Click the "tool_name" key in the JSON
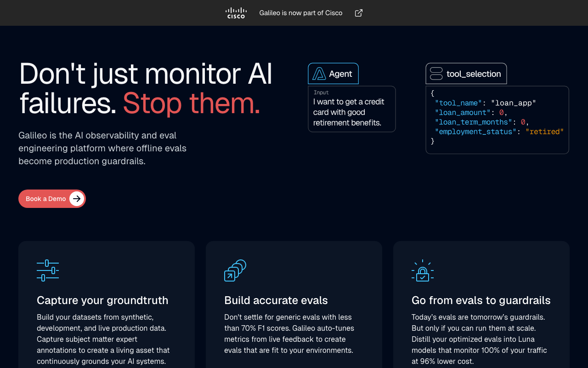Image resolution: width=588 pixels, height=368 pixels. coord(458,103)
